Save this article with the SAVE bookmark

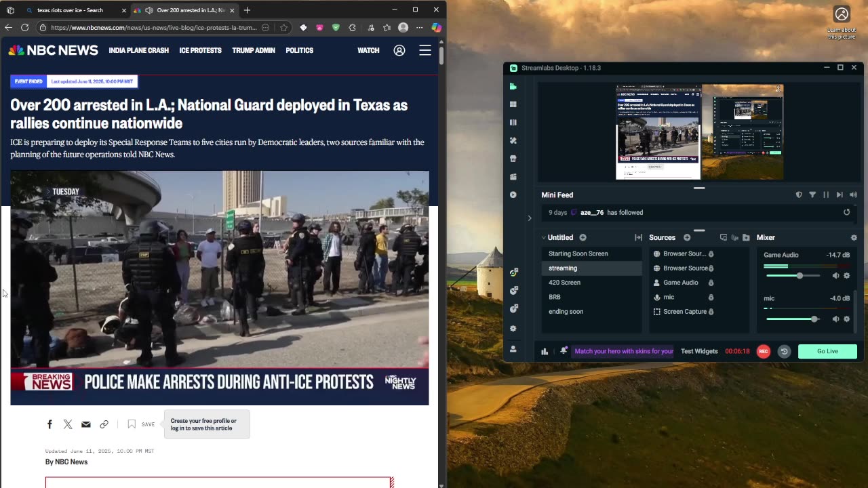click(141, 424)
